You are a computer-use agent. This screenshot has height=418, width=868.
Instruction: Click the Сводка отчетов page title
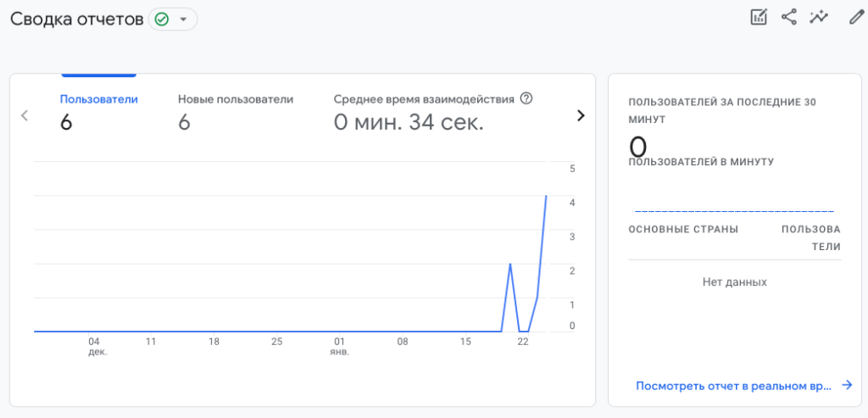(x=77, y=19)
